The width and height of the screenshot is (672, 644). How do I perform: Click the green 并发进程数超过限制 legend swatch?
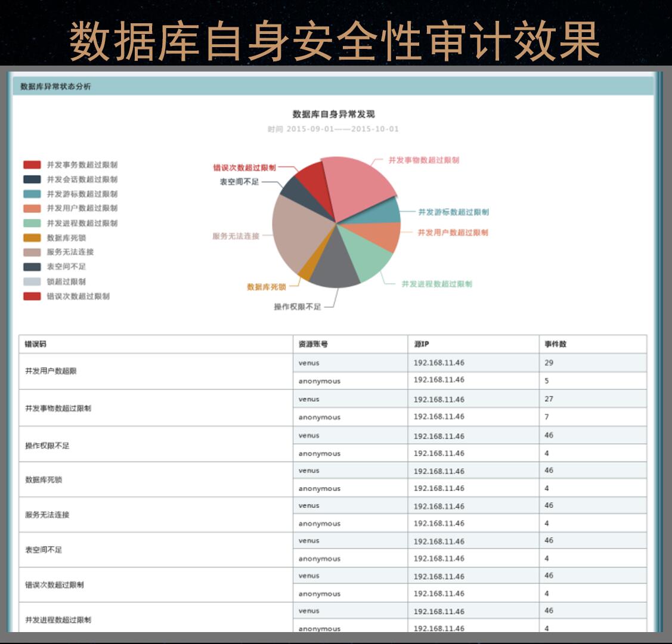pyautogui.click(x=32, y=223)
